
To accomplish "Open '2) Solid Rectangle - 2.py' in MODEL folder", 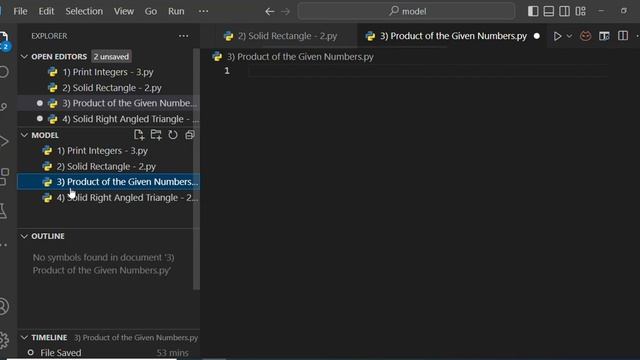I will [106, 167].
